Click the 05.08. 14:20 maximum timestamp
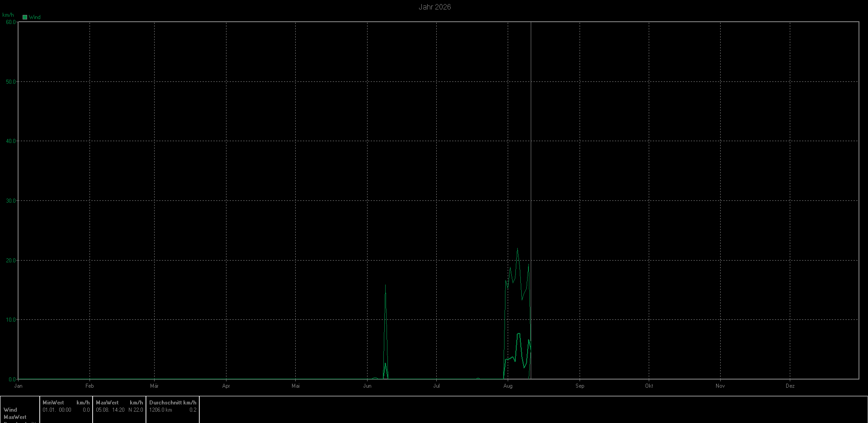868x423 pixels. coord(110,410)
